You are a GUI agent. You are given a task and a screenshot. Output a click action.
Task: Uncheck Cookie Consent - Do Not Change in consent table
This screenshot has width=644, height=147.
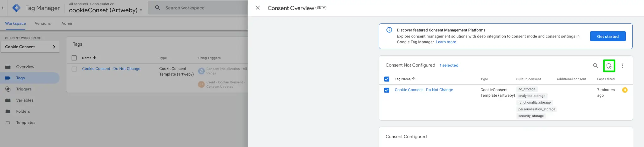click(387, 90)
